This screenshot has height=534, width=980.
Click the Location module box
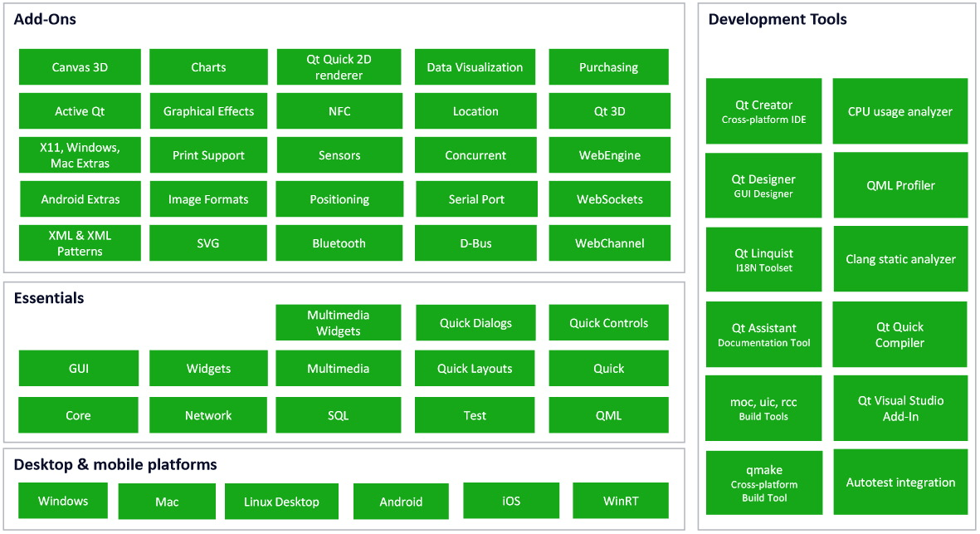pos(475,111)
